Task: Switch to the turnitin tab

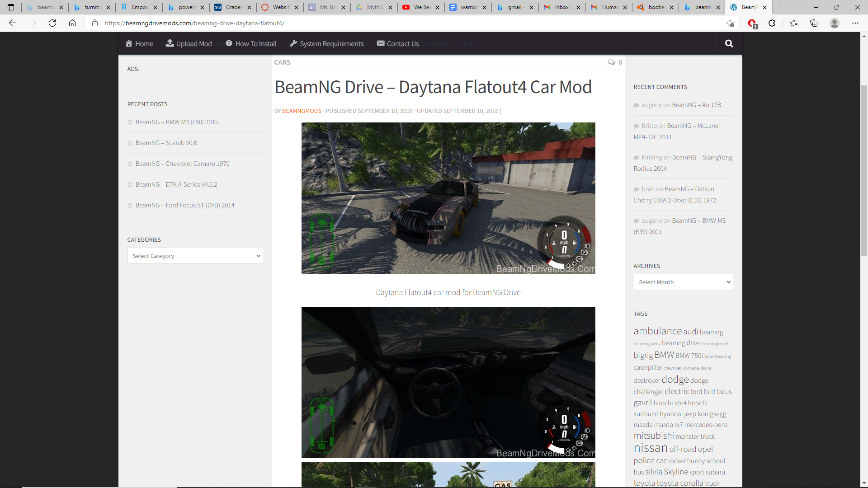Action: click(x=92, y=7)
